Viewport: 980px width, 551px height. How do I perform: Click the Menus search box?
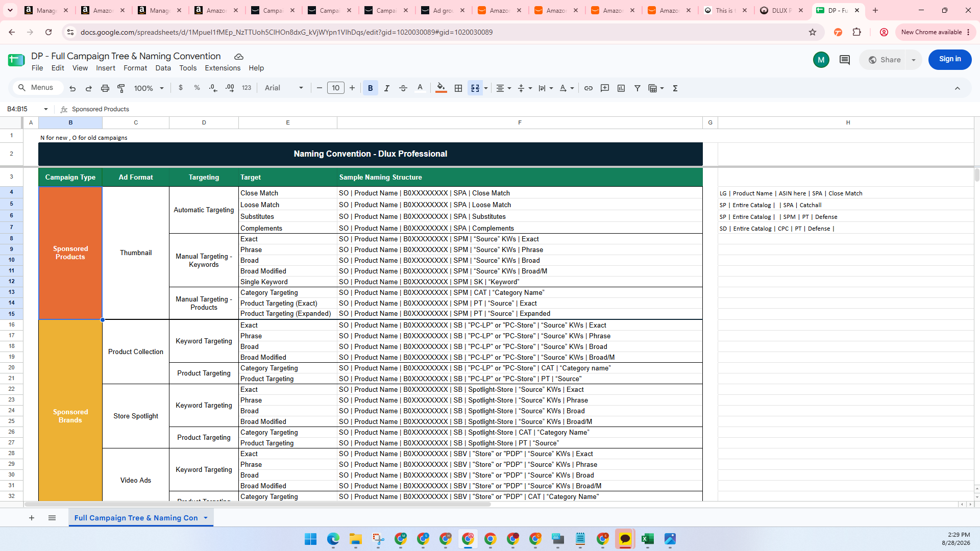click(x=38, y=88)
